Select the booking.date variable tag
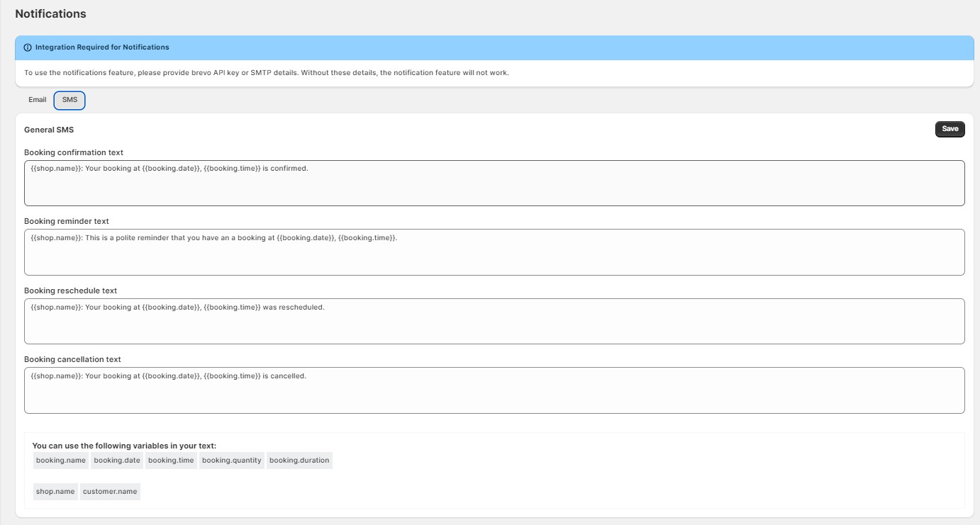The image size is (980, 525). tap(117, 461)
